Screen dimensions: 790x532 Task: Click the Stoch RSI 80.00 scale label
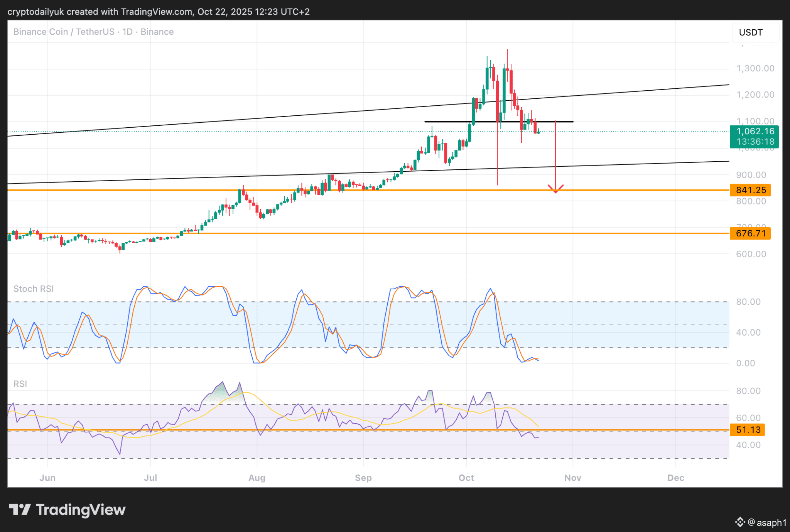[x=748, y=302]
